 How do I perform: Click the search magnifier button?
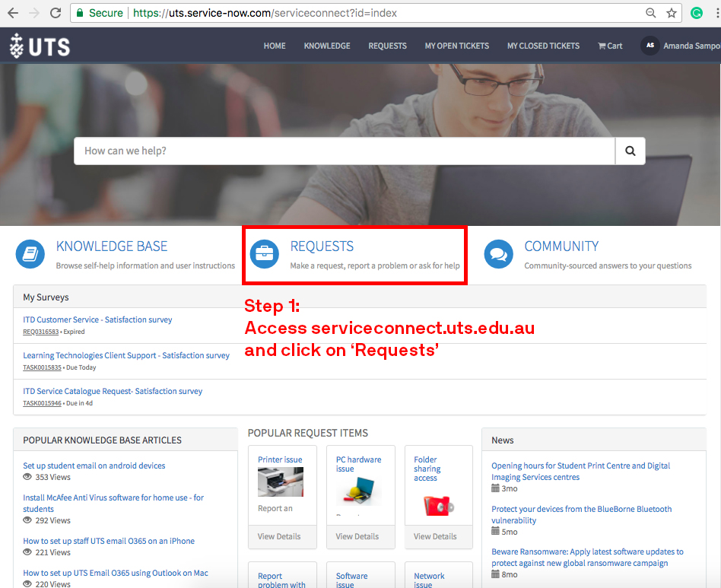[630, 151]
